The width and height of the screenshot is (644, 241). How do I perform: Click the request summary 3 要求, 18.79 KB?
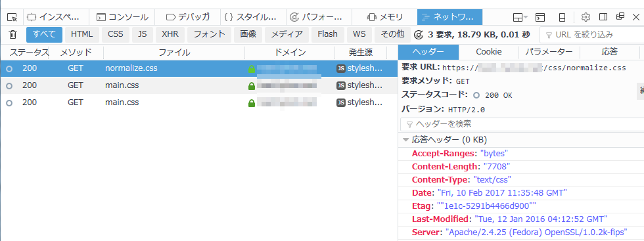point(472,35)
